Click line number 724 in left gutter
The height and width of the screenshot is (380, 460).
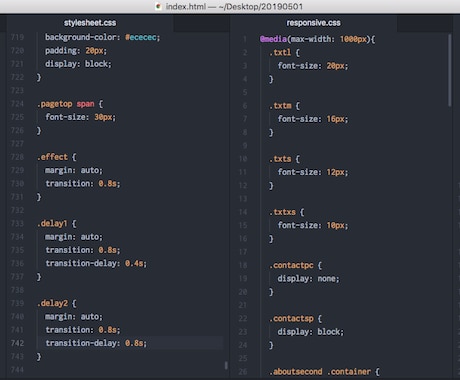tap(17, 104)
